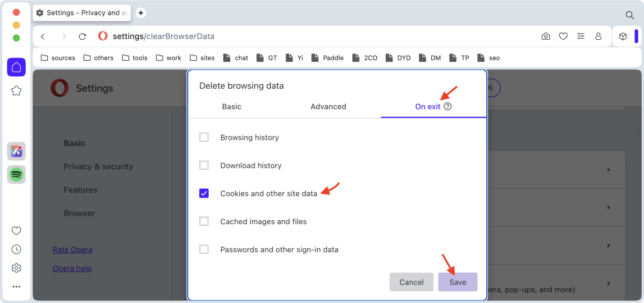Open Easy Setup sliders icon

click(581, 36)
